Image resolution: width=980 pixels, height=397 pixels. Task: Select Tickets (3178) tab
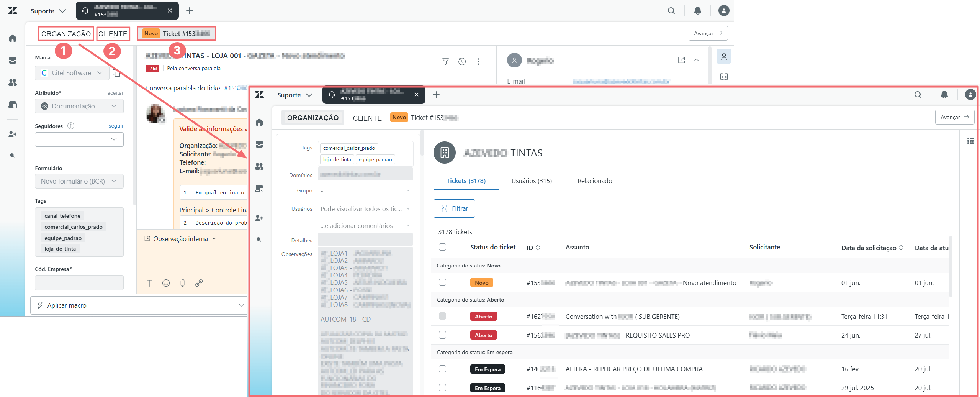coord(466,181)
